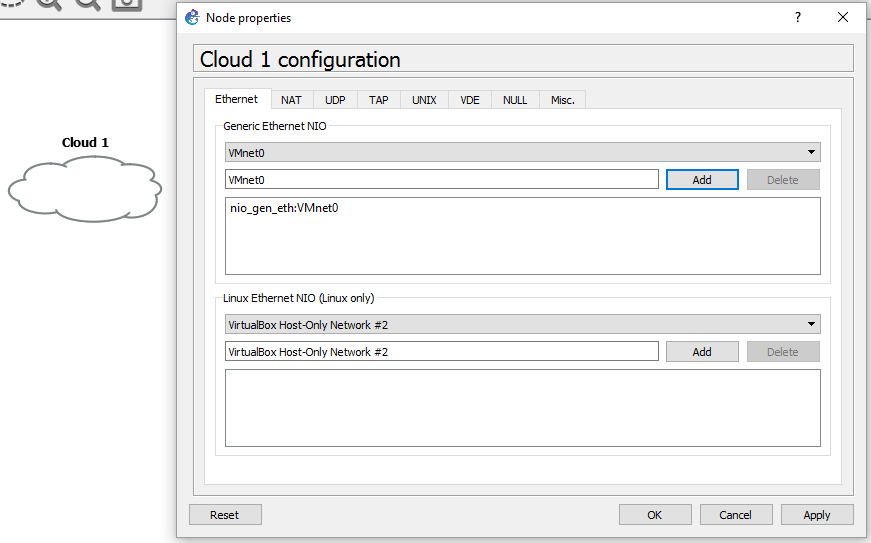Image resolution: width=871 pixels, height=543 pixels.
Task: Click Add in Generic Ethernet NIO
Action: pyautogui.click(x=702, y=179)
